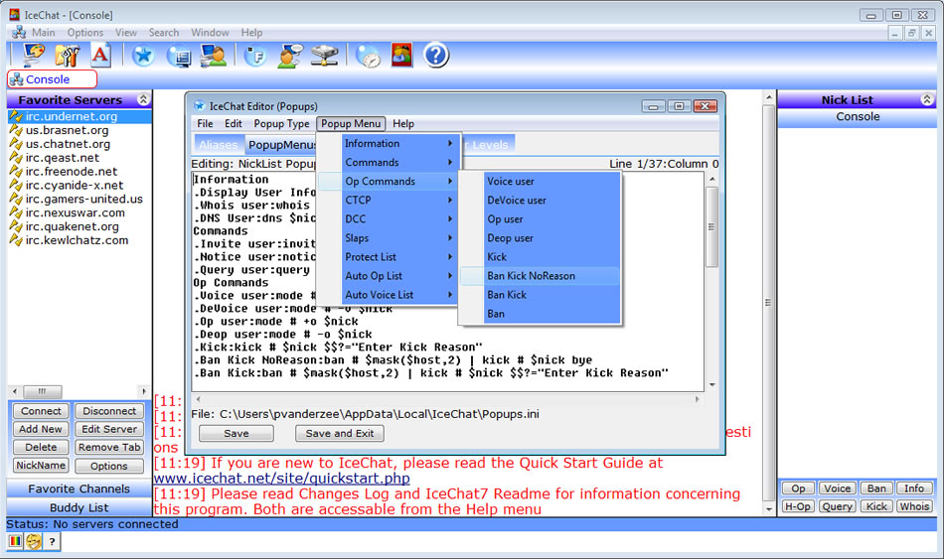Viewport: 944px width, 560px height.
Task: Click the blue star favorites toolbar icon
Action: [x=143, y=56]
